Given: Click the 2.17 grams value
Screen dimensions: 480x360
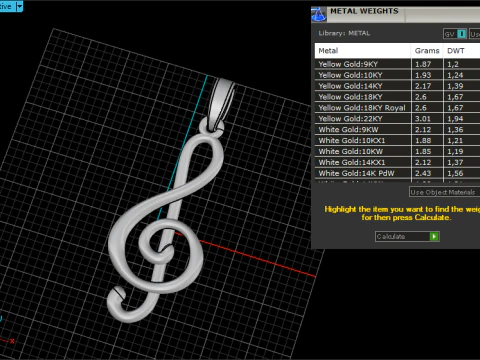Looking at the screenshot, I should (x=423, y=86).
